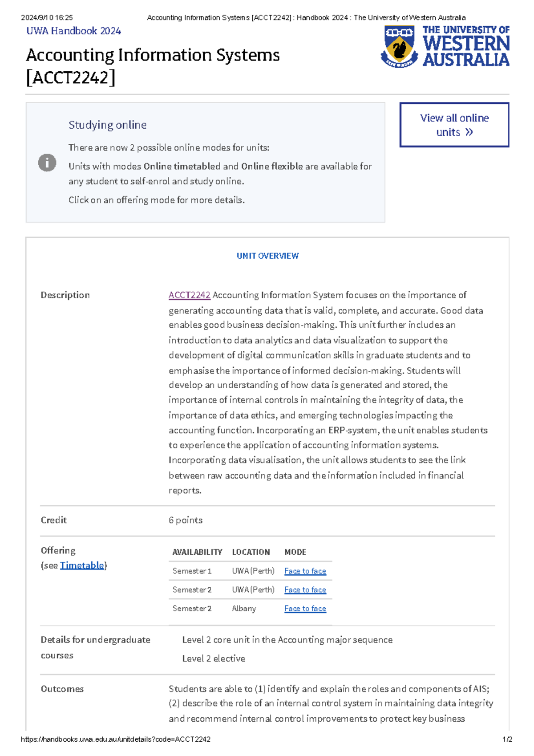Select Face to face for Semester 2 UWA (Perth)
This screenshot has width=534, height=756.
[305, 590]
